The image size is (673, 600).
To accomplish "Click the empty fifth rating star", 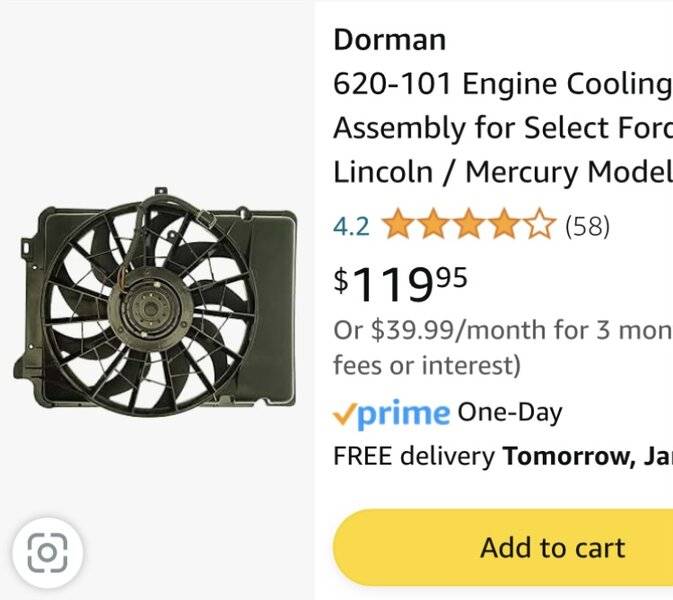I will pyautogui.click(x=538, y=225).
